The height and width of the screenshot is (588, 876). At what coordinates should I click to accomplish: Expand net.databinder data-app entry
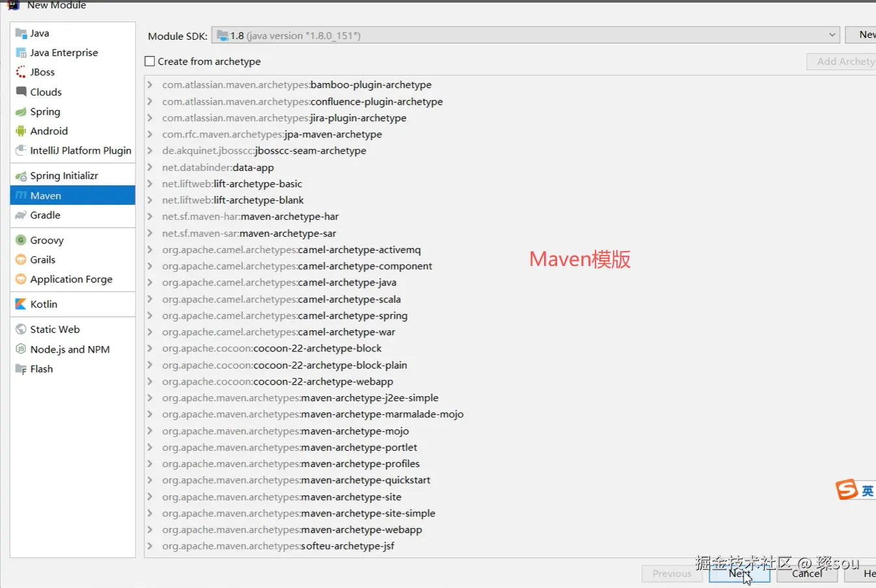[150, 167]
